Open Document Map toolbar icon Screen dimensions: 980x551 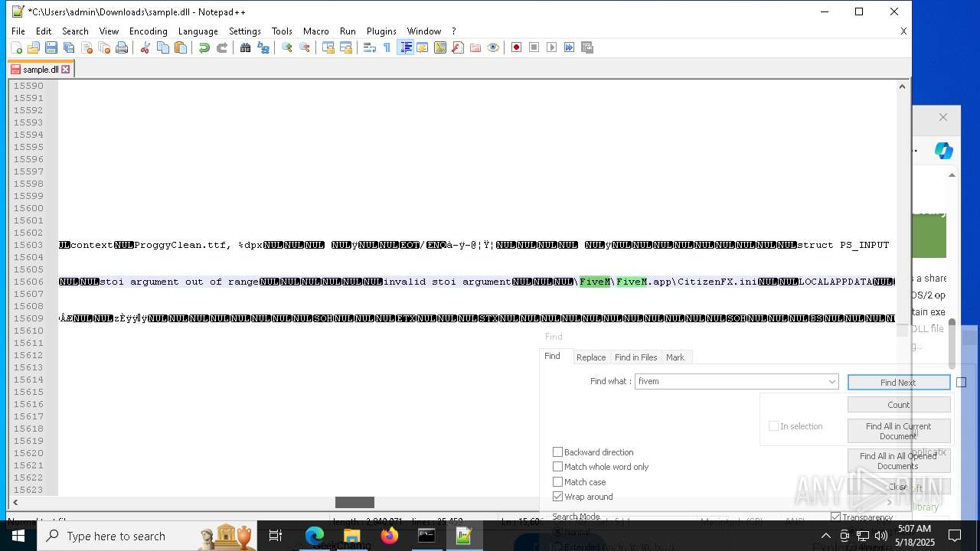pyautogui.click(x=440, y=47)
